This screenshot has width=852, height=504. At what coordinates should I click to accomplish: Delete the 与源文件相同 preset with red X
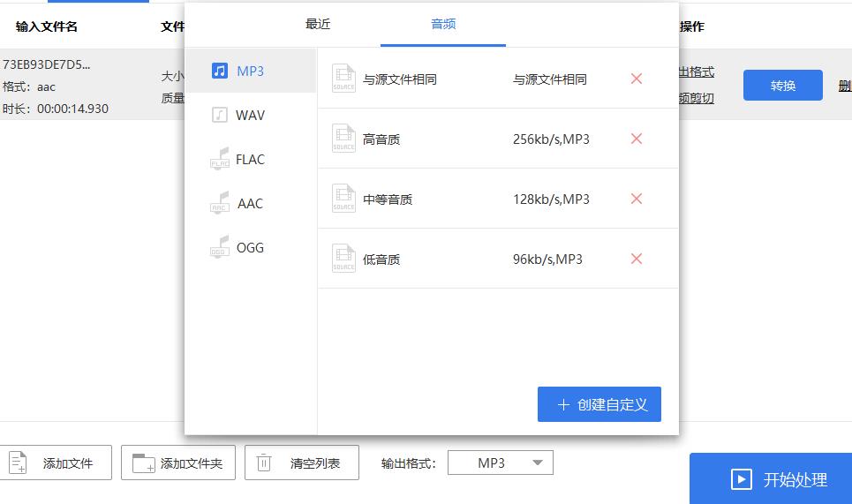(637, 79)
